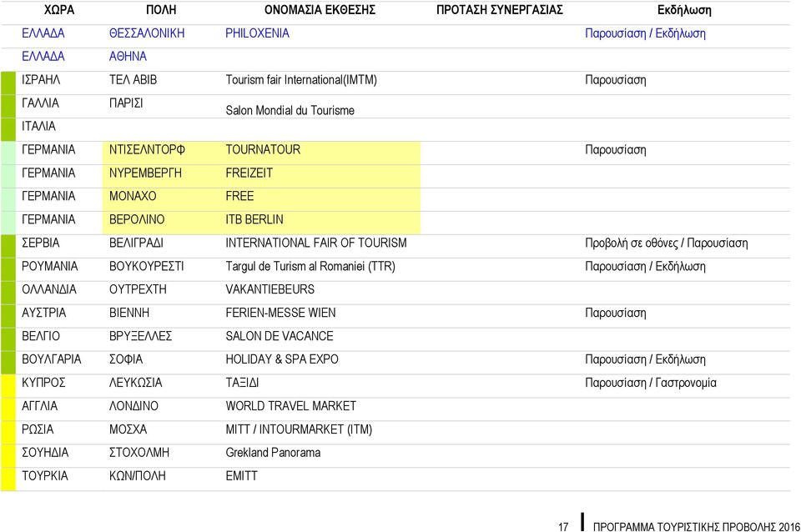Click the ΣΟΦΙΑ city cell
The width and height of the screenshot is (801, 532).
point(126,359)
